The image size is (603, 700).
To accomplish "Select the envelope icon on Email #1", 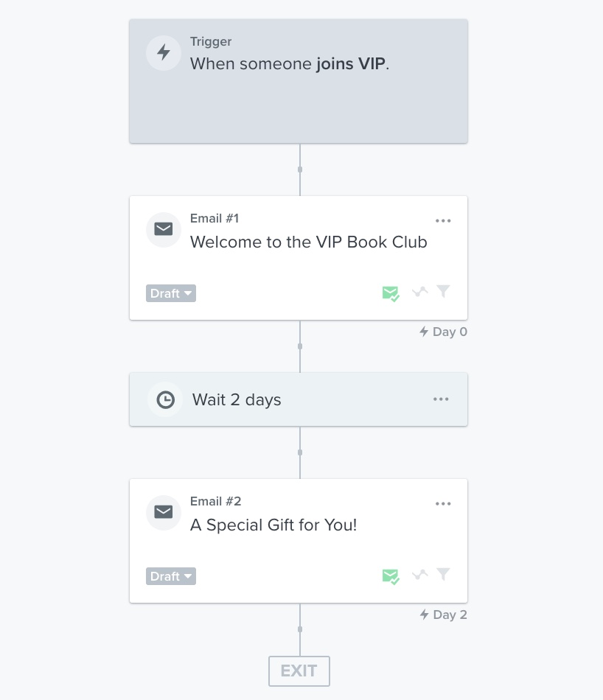I will tap(164, 230).
